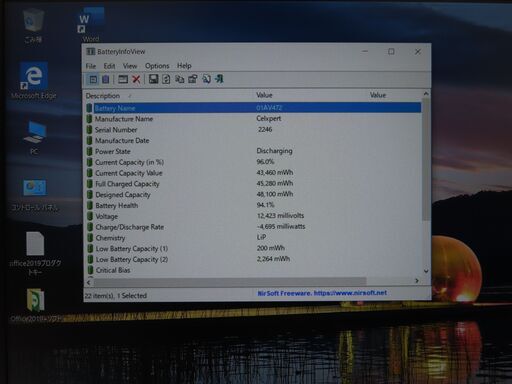Click the horizontal scrollbar left arrow
Viewport: 512px width, 384px height.
(x=89, y=282)
